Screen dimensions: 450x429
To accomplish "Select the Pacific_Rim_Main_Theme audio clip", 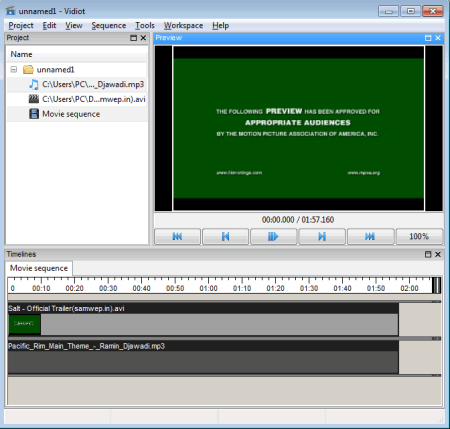I will coord(203,357).
